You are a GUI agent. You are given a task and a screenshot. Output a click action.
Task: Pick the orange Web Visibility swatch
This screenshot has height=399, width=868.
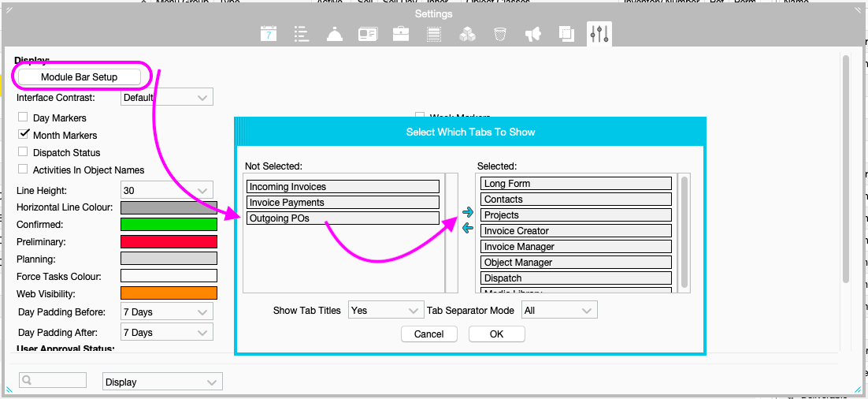pos(169,293)
